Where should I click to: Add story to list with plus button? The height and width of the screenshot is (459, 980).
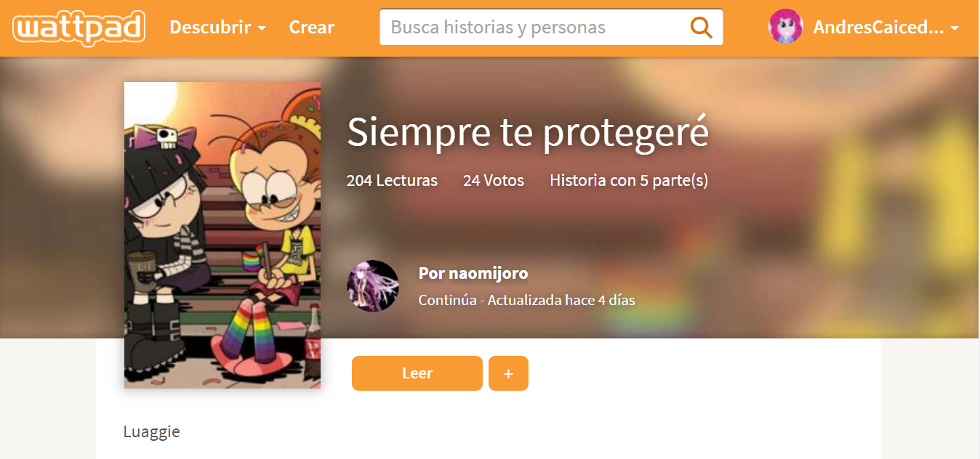pos(508,373)
